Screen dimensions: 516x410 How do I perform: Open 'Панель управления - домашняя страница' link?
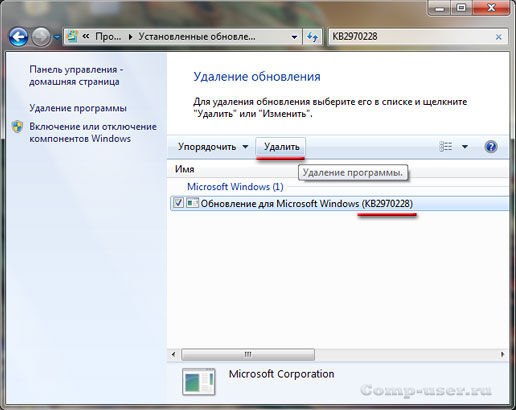[x=76, y=76]
